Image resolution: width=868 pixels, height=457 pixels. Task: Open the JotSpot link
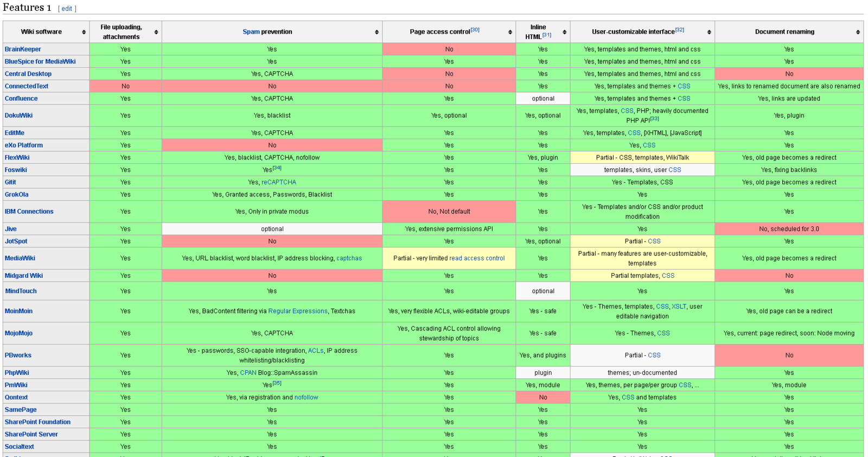16,242
